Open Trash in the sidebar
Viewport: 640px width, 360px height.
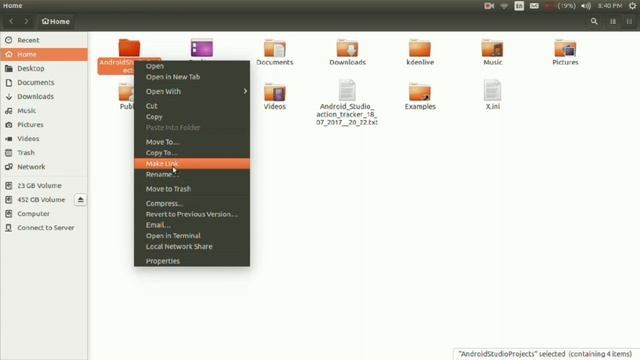(x=44, y=153)
